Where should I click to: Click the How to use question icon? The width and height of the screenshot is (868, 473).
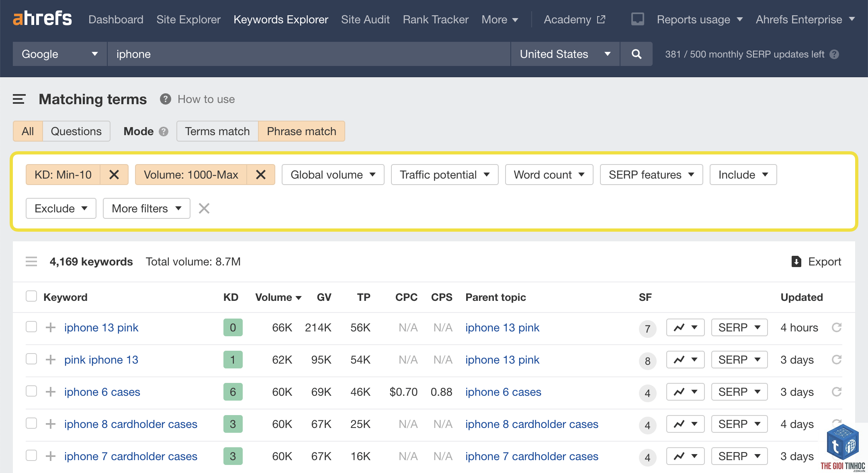coord(165,99)
